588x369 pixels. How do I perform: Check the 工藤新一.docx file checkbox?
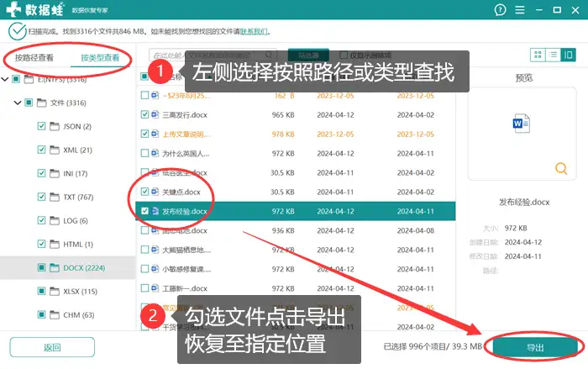click(x=144, y=288)
